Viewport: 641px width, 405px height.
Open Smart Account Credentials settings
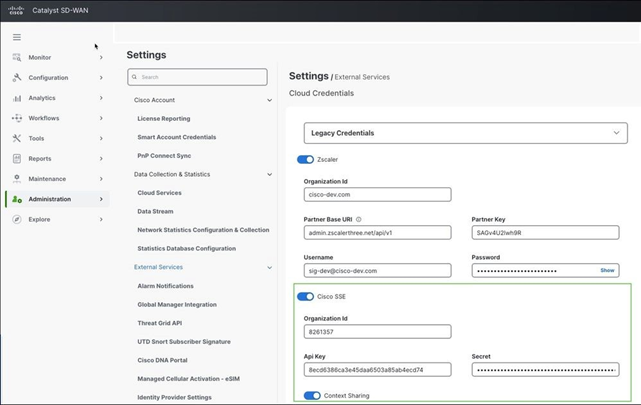tap(177, 137)
